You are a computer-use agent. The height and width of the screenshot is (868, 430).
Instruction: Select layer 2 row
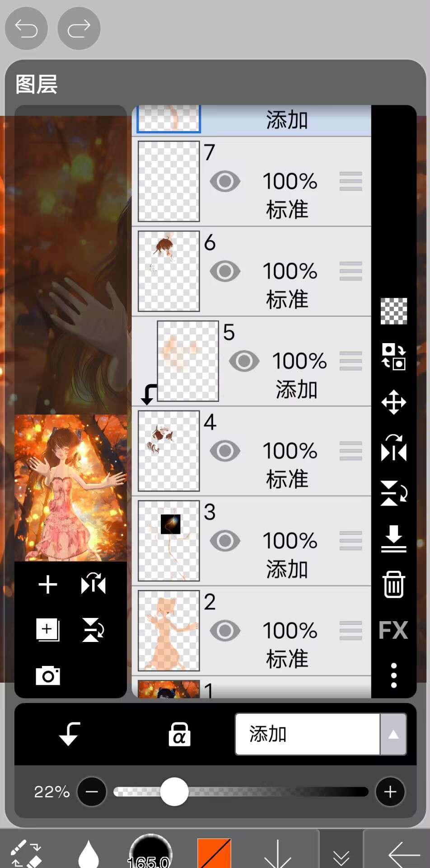pyautogui.click(x=252, y=631)
